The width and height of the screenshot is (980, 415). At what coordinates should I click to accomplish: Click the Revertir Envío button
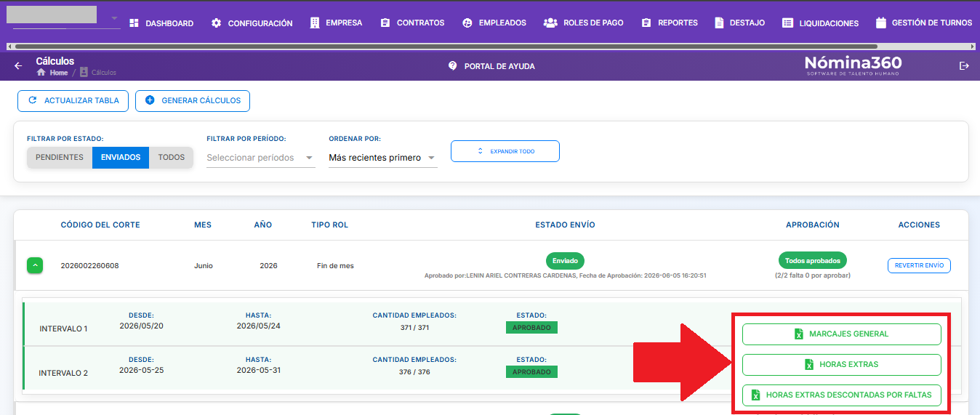[x=919, y=265]
